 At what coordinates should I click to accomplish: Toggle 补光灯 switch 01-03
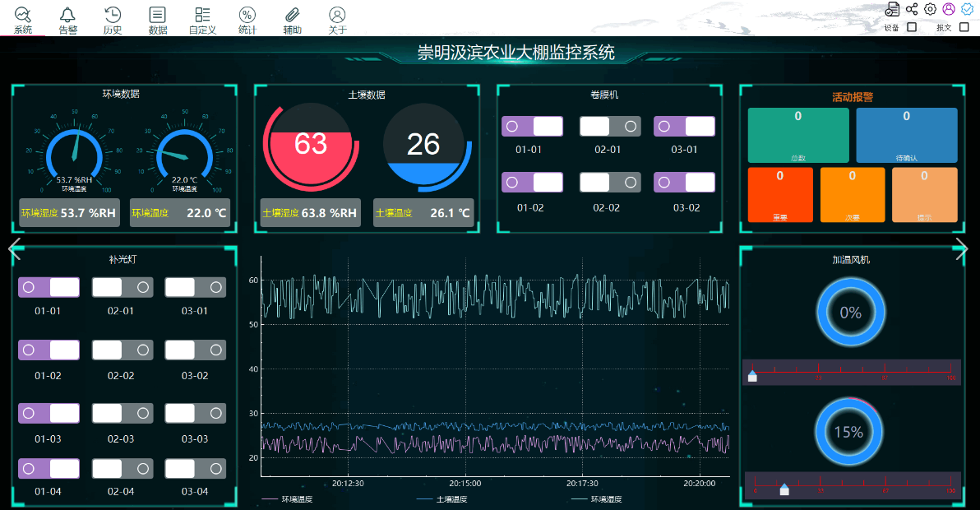point(49,414)
